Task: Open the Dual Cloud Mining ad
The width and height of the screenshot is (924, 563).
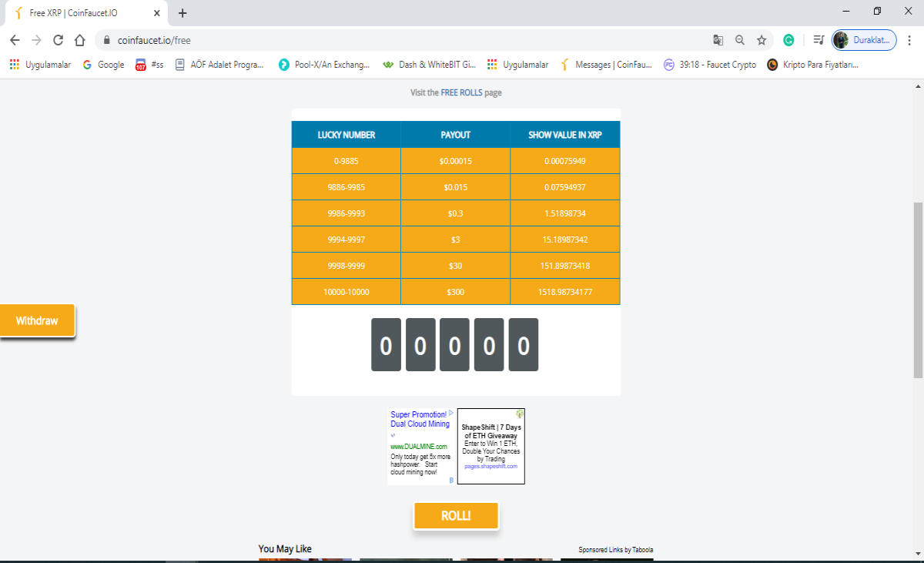Action: tap(420, 419)
